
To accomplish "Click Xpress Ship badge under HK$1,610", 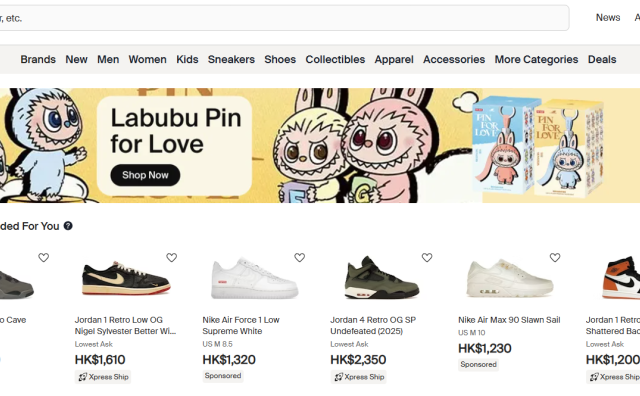I will click(x=103, y=377).
